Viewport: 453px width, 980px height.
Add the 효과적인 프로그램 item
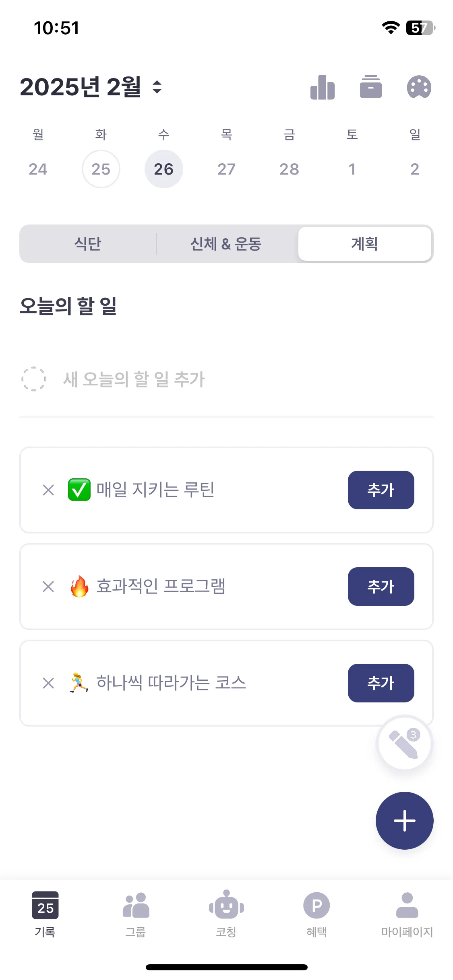(x=381, y=587)
